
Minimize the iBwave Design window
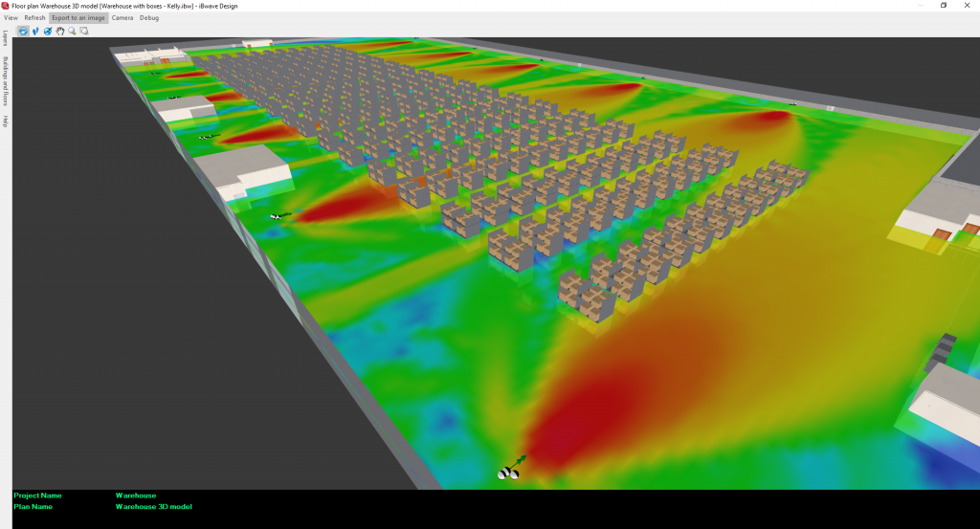[x=920, y=5]
